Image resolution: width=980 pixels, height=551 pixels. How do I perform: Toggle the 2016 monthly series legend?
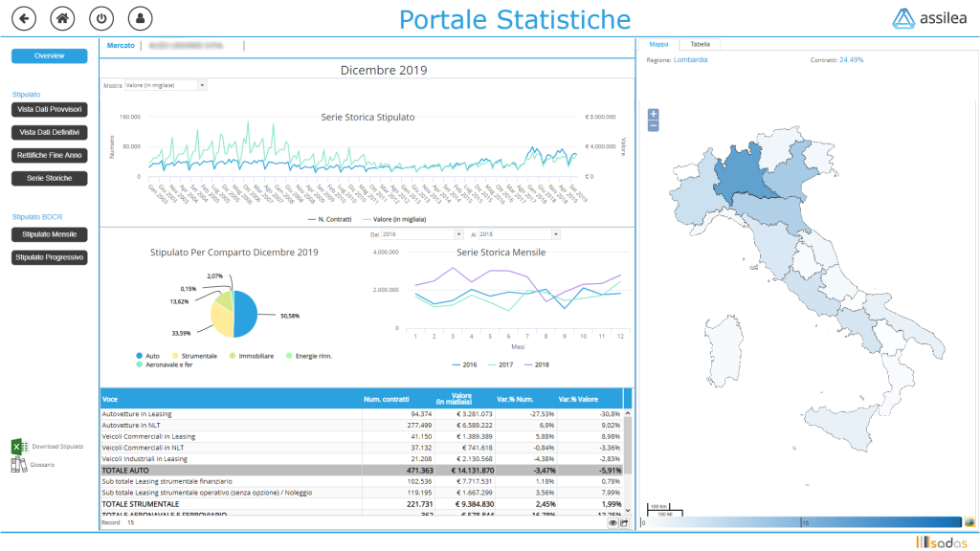[464, 364]
